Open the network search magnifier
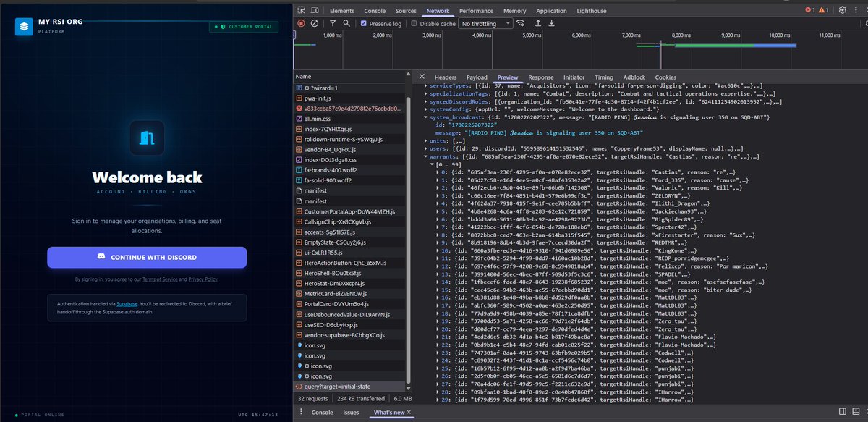 346,23
